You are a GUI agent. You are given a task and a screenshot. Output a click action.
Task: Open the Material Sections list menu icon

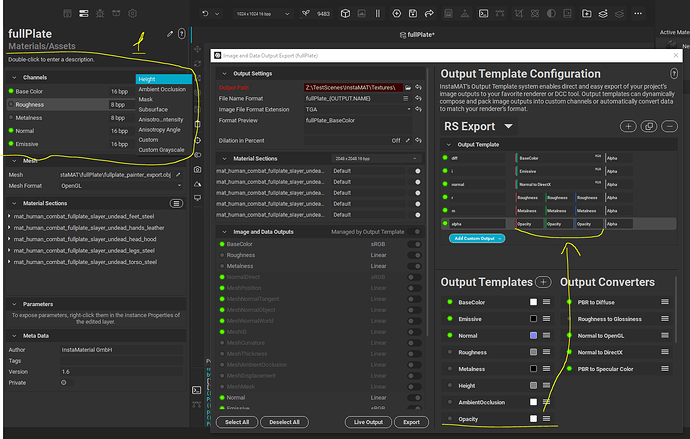176,203
